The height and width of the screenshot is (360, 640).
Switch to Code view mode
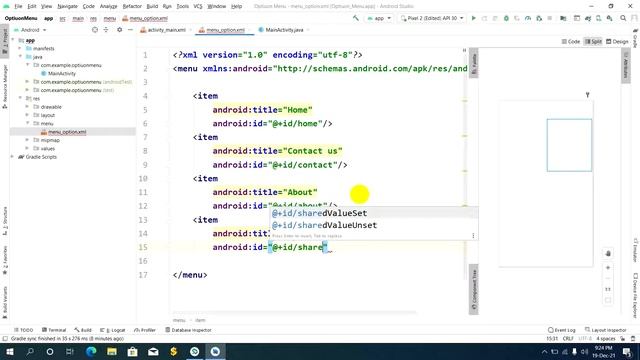point(571,42)
